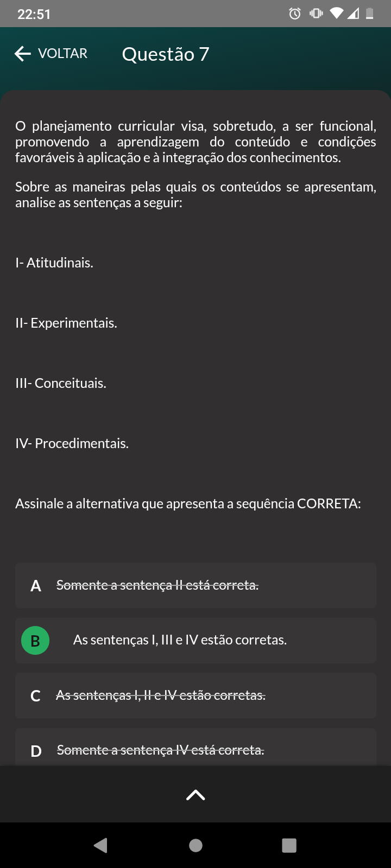Image resolution: width=391 pixels, height=868 pixels.
Task: Tap the "Questão 7" header title
Action: pyautogui.click(x=166, y=54)
